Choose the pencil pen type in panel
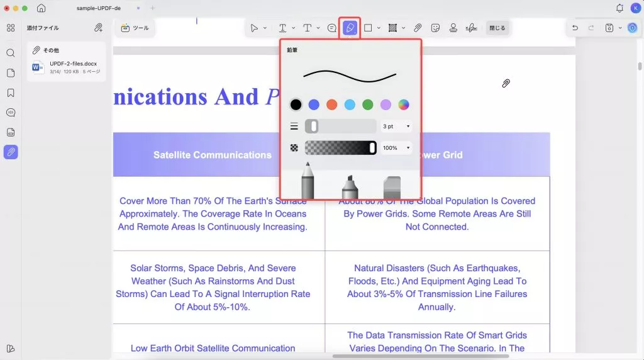644x360 pixels. pyautogui.click(x=308, y=183)
